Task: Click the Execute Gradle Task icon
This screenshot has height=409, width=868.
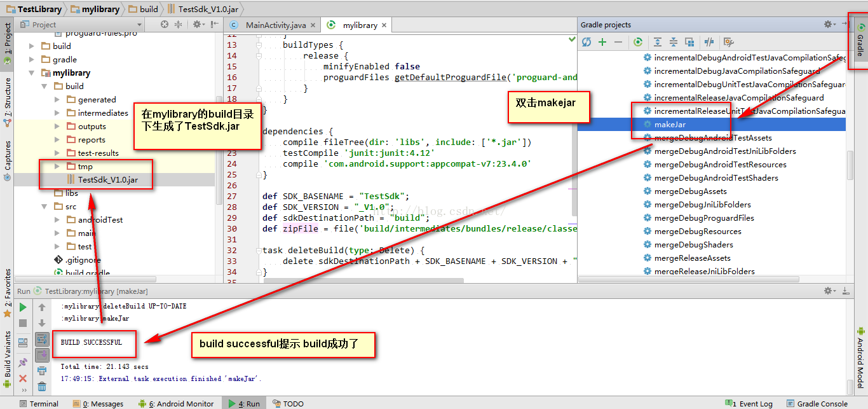Action: coord(638,42)
